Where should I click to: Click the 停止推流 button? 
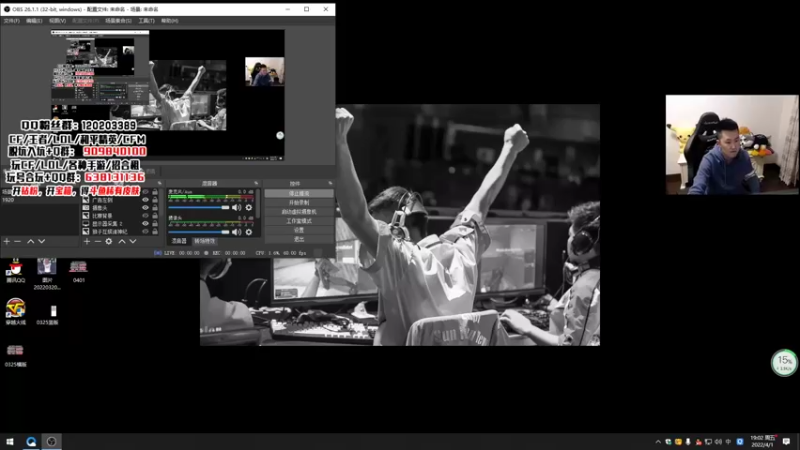pos(299,193)
